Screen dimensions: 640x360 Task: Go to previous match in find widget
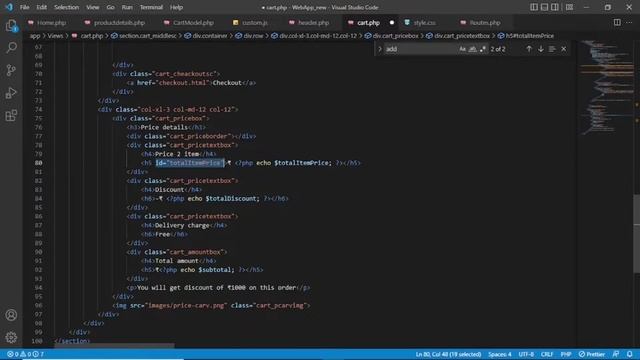[529, 49]
